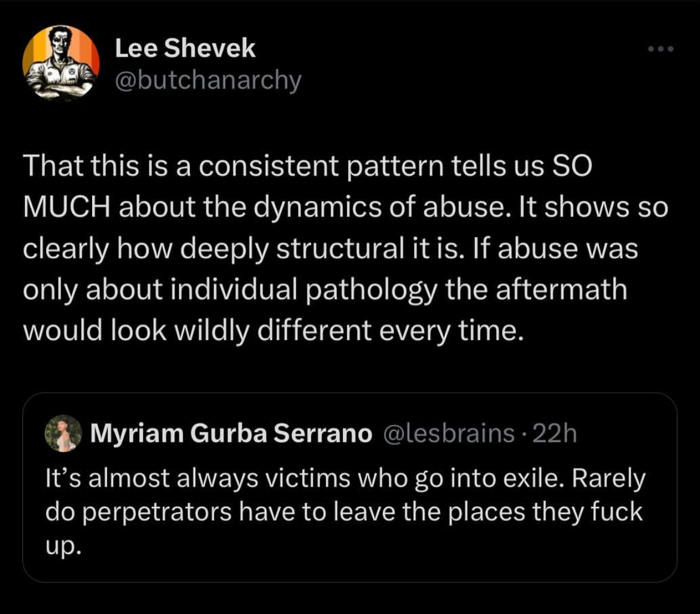Click the word "aftermath" in the main tweet
This screenshot has height=614, width=700.
(562, 290)
